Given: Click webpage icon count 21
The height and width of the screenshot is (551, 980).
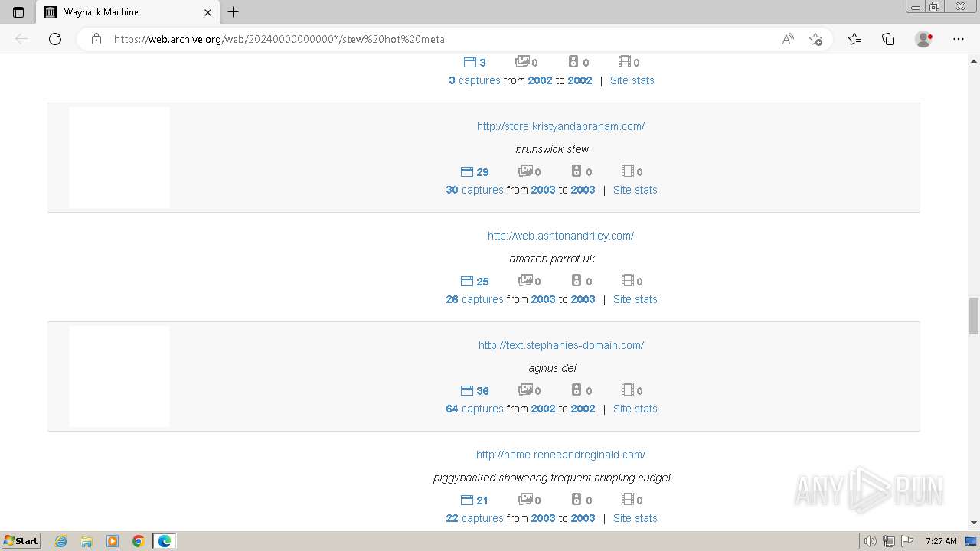Looking at the screenshot, I should click(x=475, y=500).
